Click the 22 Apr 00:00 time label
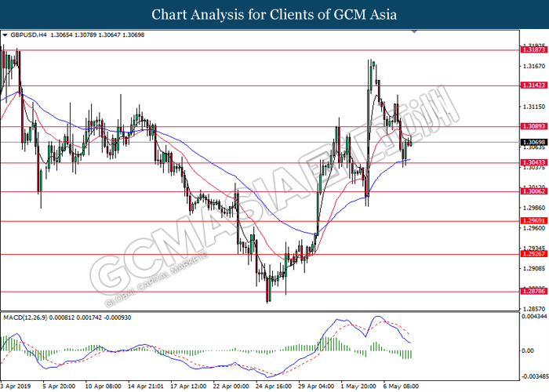Viewport: 549px width, 392px height. tap(231, 387)
